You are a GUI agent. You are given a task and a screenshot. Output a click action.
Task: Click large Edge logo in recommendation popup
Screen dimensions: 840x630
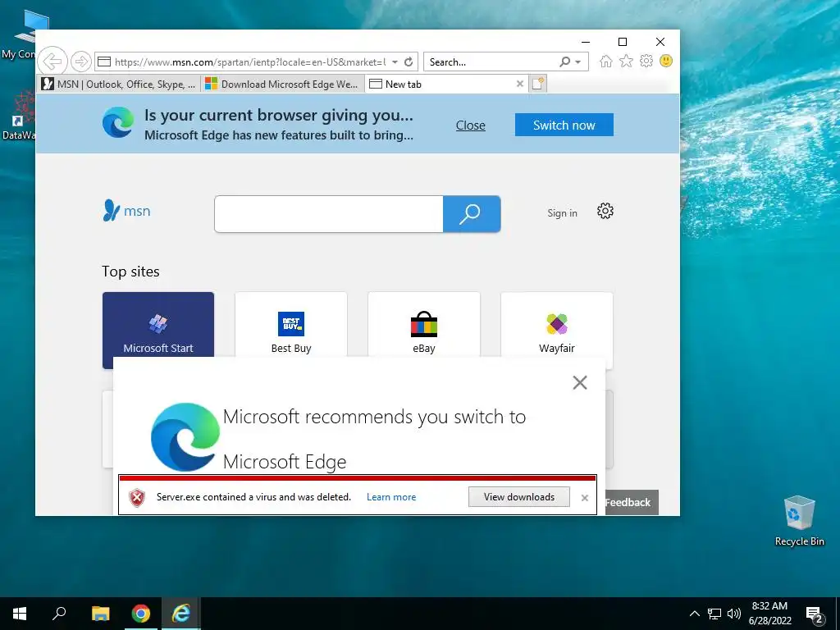[x=185, y=436]
